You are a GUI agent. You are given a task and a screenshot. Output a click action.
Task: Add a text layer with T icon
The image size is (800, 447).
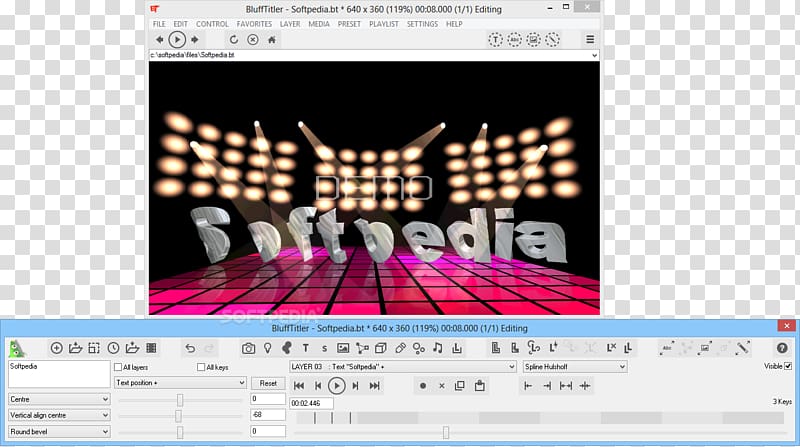[306, 349]
